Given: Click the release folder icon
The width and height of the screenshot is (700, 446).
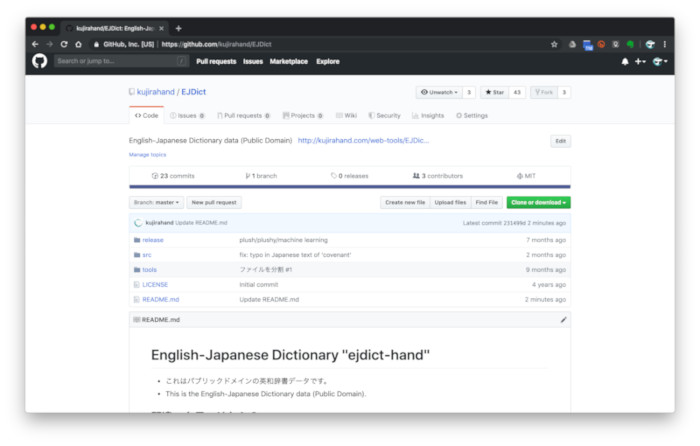Looking at the screenshot, I should click(x=137, y=240).
